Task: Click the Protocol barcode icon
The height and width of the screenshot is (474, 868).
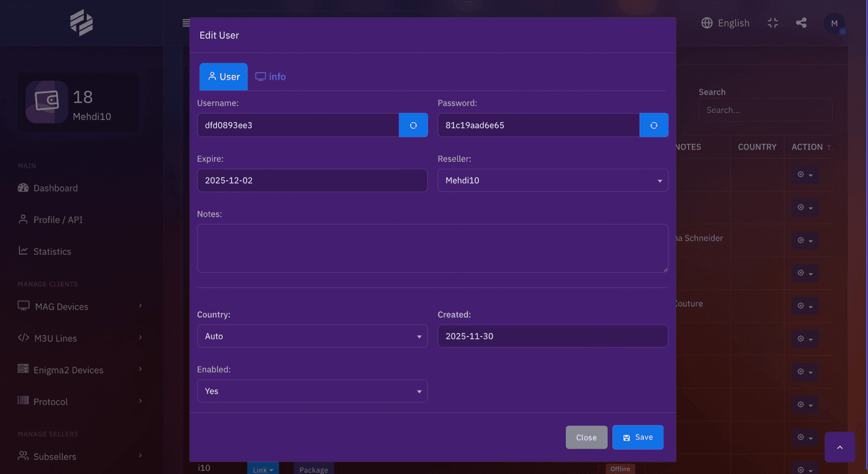Action: point(23,401)
